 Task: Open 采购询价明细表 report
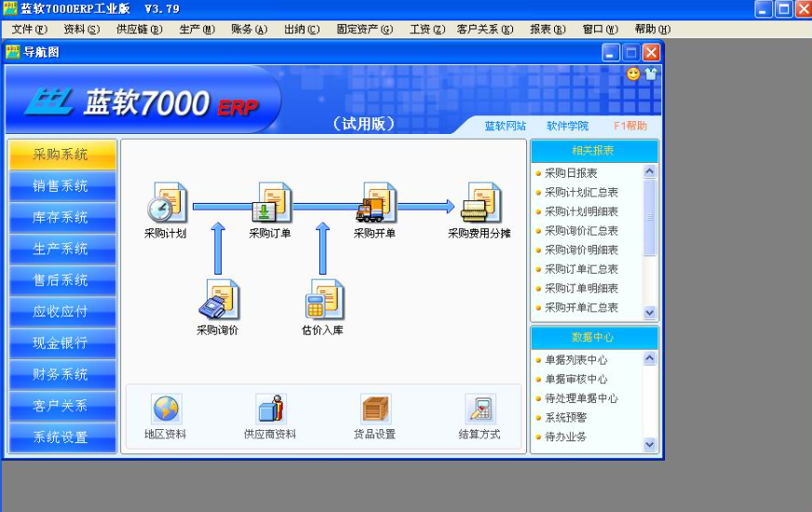[x=581, y=249]
